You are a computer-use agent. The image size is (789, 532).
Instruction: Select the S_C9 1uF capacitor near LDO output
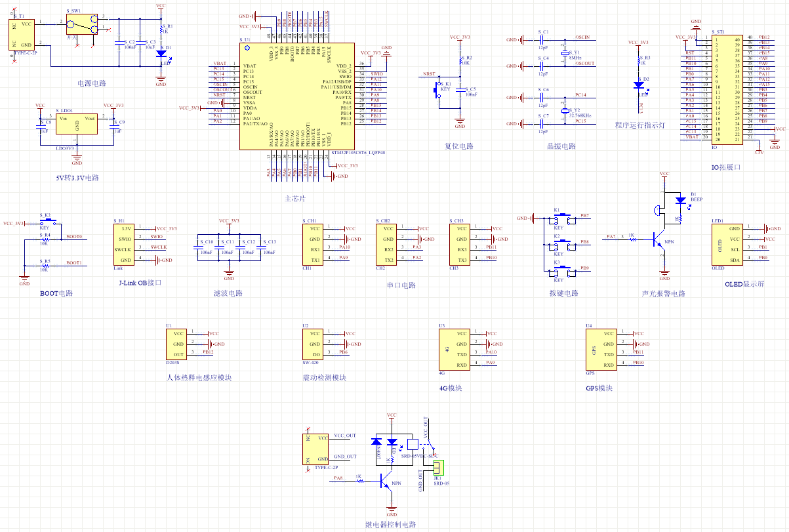[114, 126]
